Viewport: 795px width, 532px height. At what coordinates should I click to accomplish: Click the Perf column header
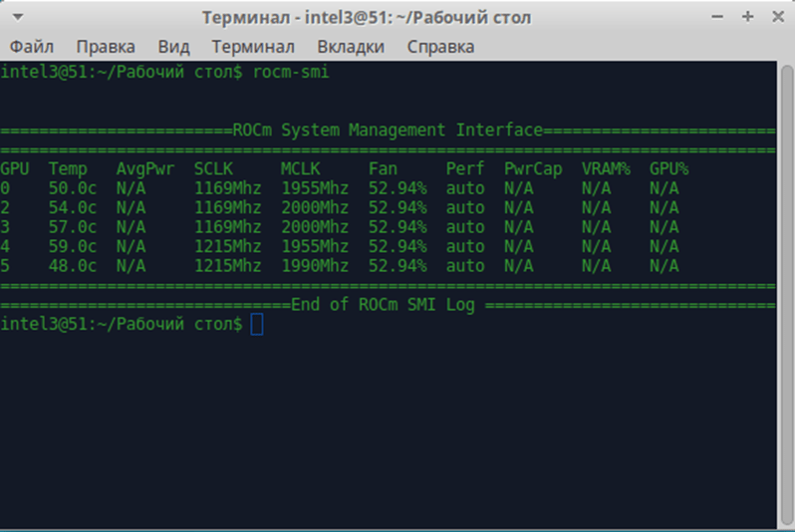(465, 169)
